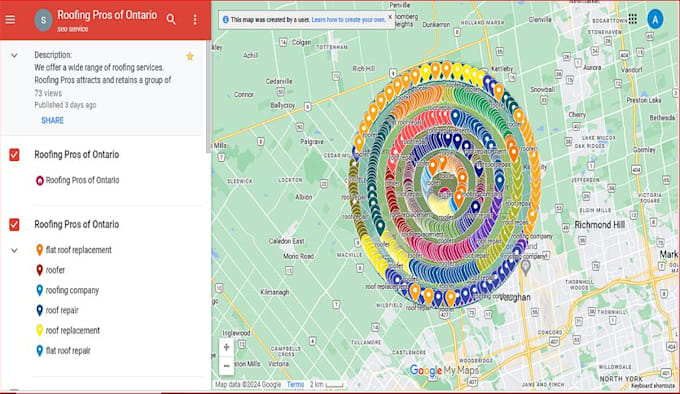Image resolution: width=680 pixels, height=394 pixels.
Task: Open the hamburger menu in the red header
Action: point(10,20)
